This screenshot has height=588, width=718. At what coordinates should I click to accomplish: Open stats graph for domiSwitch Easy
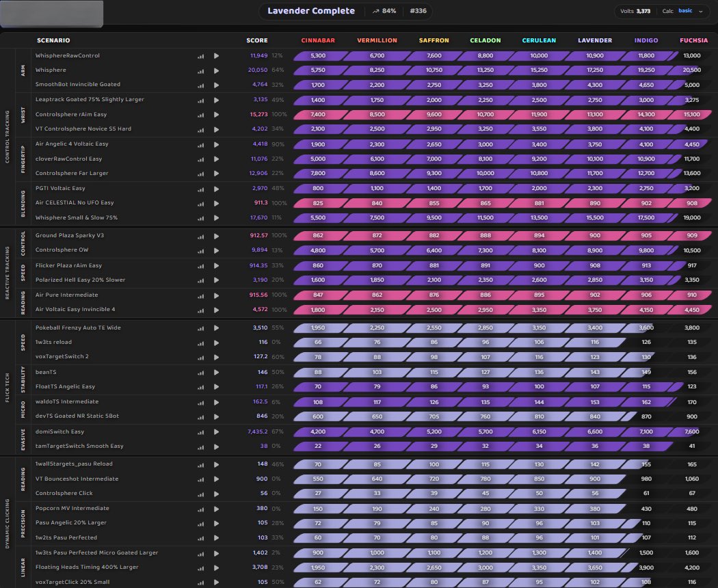click(x=200, y=432)
